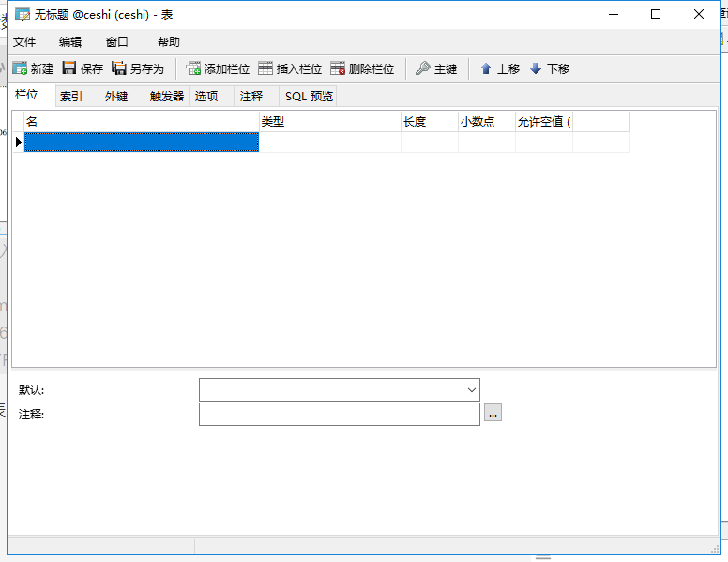Click the 插入栏位 toolbar label
This screenshot has height=562, width=728.
tap(299, 69)
